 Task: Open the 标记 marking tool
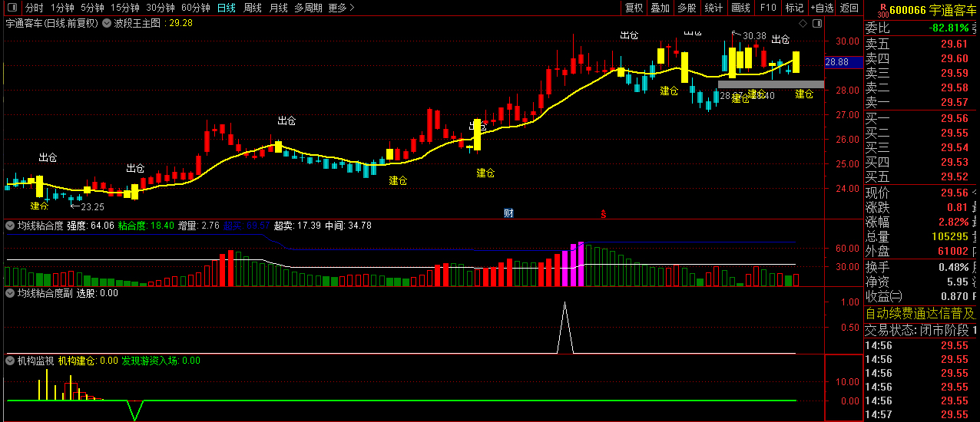pos(794,8)
